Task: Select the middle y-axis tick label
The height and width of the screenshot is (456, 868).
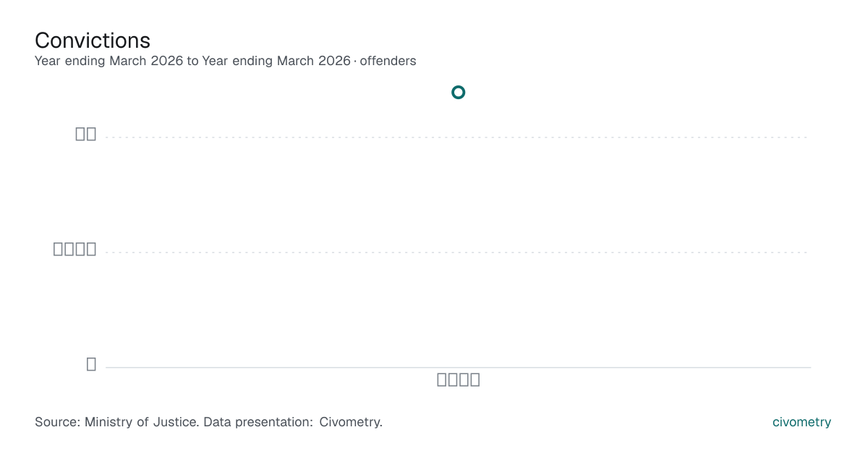Action: [x=75, y=249]
